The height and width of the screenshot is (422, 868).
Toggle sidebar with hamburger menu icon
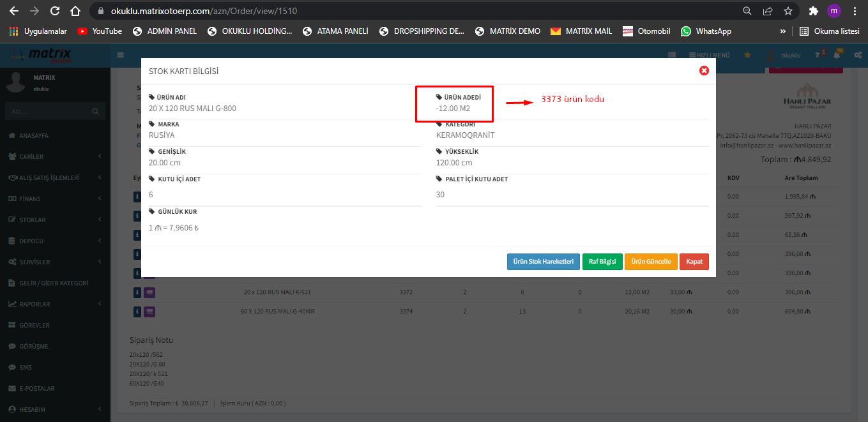click(121, 55)
